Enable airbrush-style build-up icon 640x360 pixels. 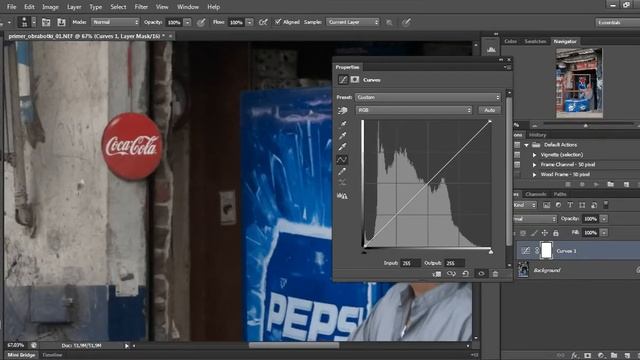263,22
